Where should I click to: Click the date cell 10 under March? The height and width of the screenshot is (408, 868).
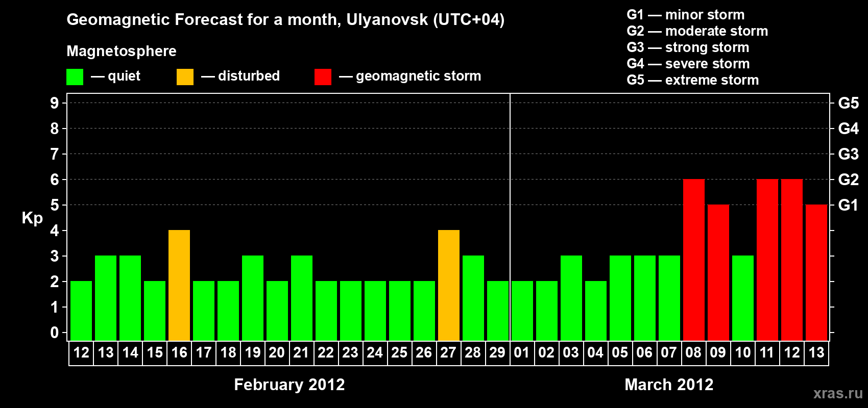(x=743, y=353)
